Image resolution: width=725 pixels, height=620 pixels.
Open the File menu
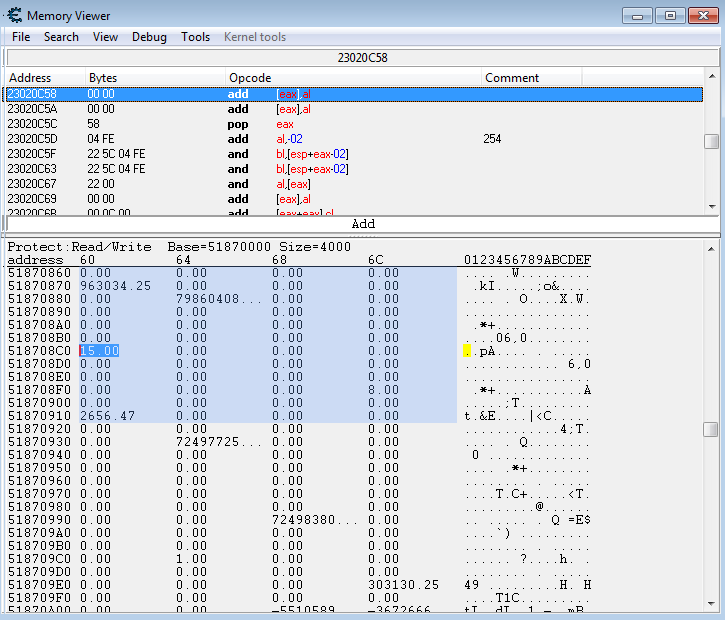tap(21, 37)
